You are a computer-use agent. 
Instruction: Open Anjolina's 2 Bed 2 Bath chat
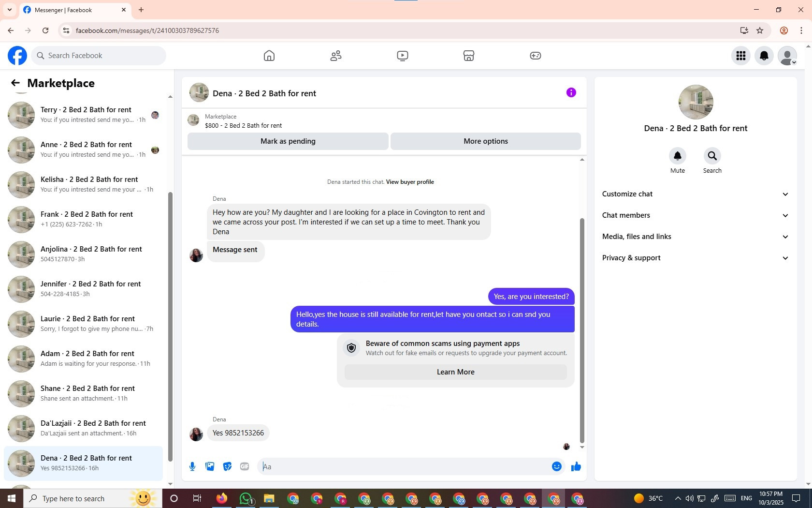[83, 254]
